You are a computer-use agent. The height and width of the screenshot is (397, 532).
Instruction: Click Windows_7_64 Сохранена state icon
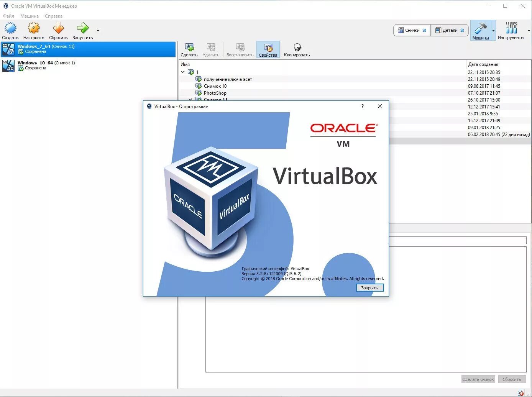[21, 52]
